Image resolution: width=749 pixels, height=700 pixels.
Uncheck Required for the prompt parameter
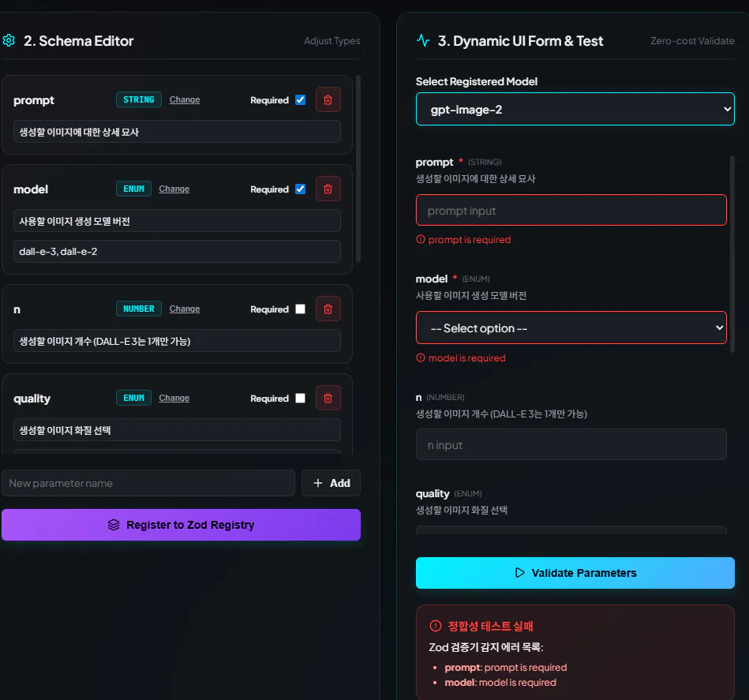coord(301,99)
